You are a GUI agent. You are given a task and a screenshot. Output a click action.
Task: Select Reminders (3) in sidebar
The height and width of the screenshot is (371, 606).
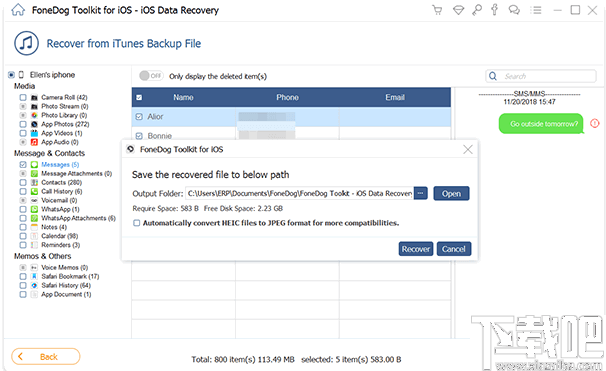[x=60, y=245]
